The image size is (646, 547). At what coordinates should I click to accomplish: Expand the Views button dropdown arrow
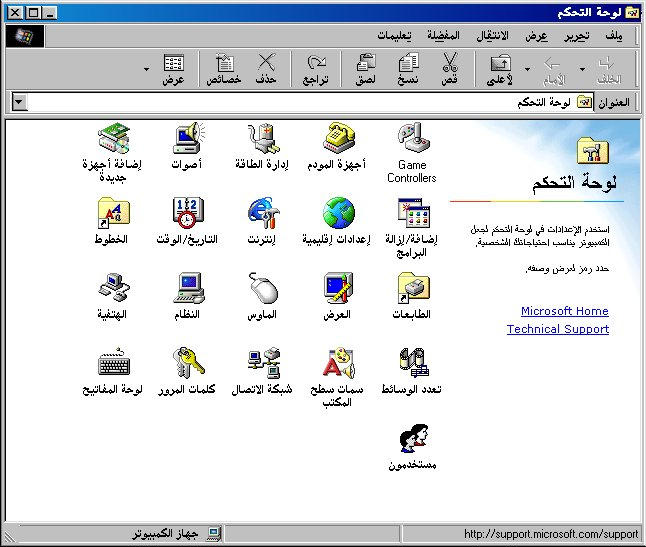click(147, 69)
